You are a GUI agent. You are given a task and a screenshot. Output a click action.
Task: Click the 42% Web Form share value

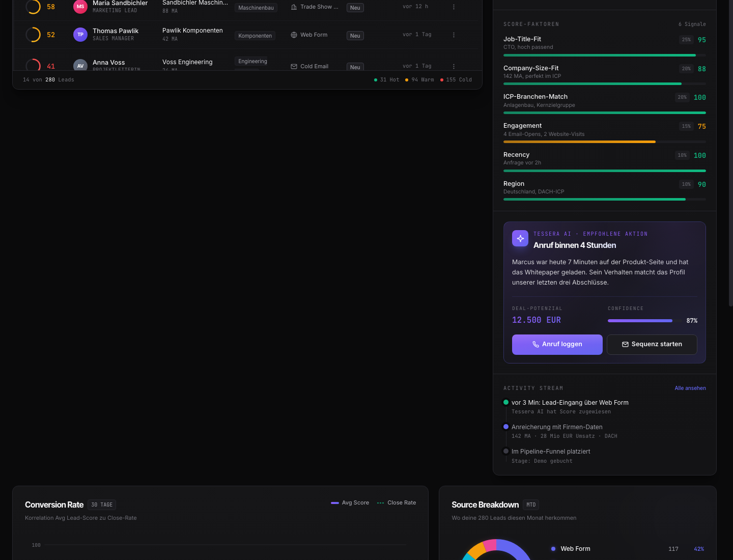[x=699, y=549]
